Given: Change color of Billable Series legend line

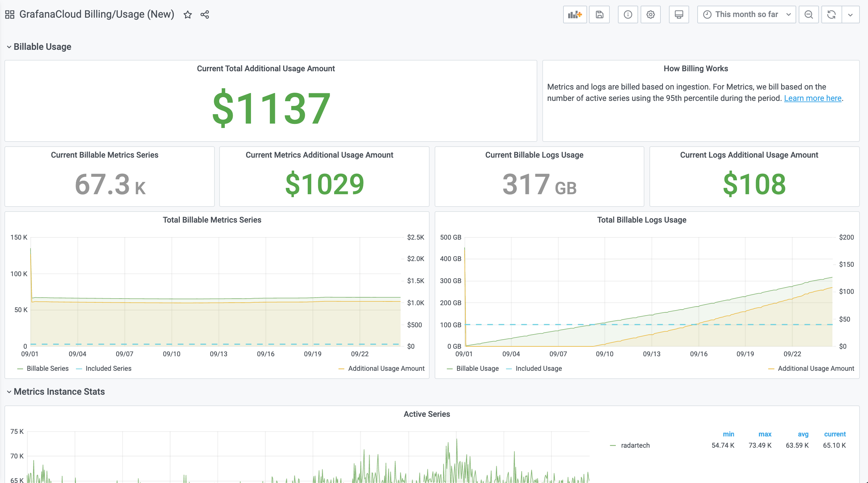Looking at the screenshot, I should pyautogui.click(x=20, y=369).
